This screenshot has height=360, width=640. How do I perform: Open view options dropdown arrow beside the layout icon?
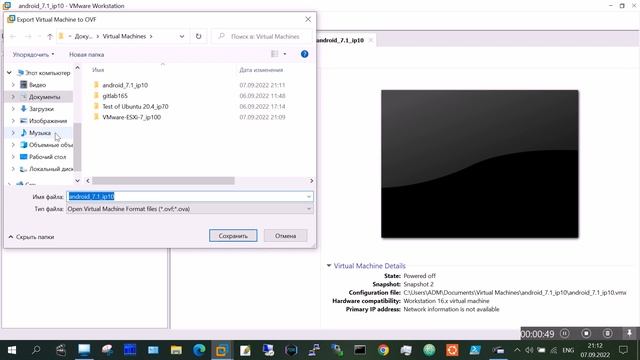(x=285, y=54)
